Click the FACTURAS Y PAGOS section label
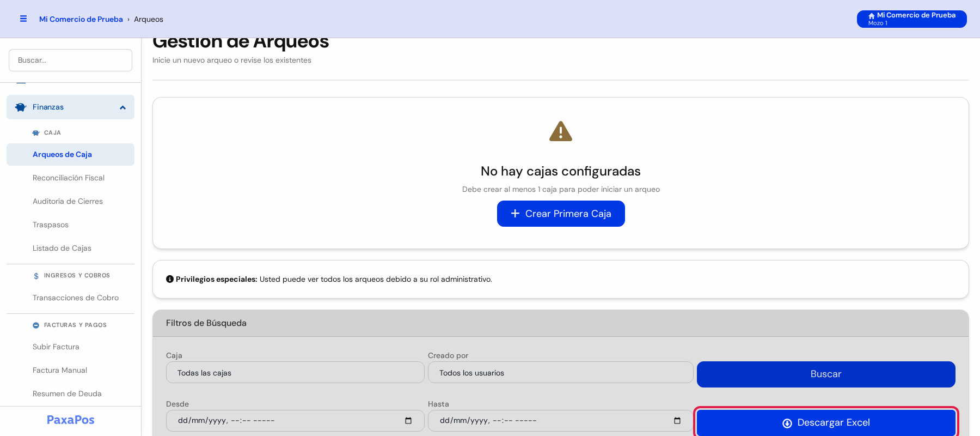Image resolution: width=980 pixels, height=436 pixels. click(75, 325)
